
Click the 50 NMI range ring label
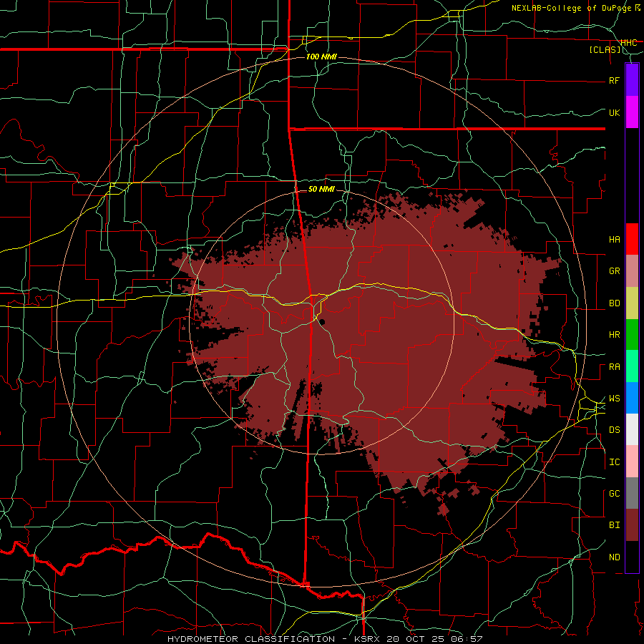321,189
